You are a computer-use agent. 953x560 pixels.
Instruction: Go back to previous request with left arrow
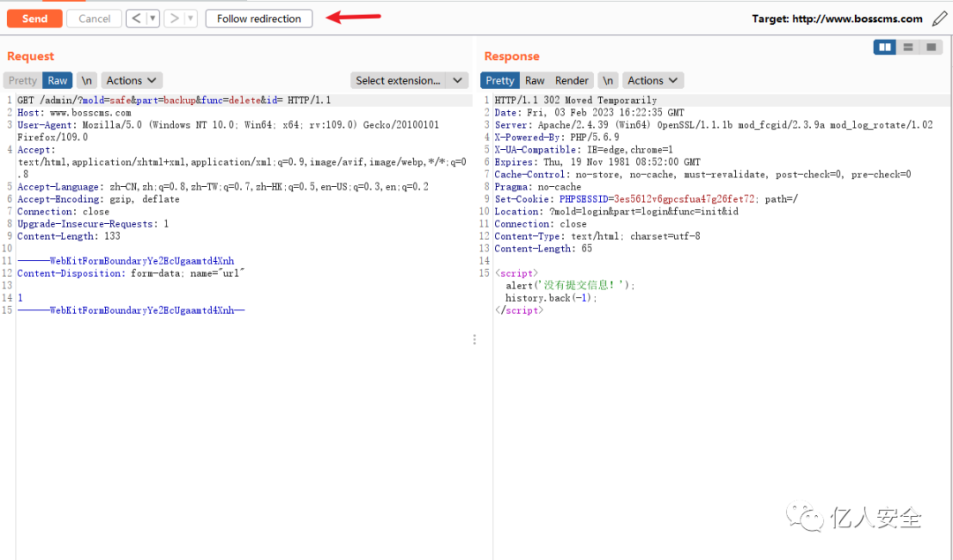pyautogui.click(x=136, y=19)
